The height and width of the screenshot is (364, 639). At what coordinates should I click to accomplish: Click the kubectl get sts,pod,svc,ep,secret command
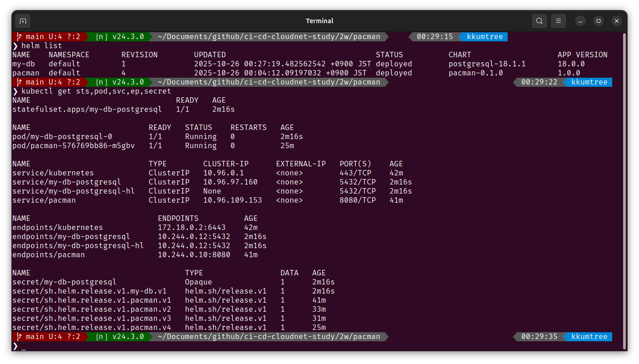(x=96, y=91)
